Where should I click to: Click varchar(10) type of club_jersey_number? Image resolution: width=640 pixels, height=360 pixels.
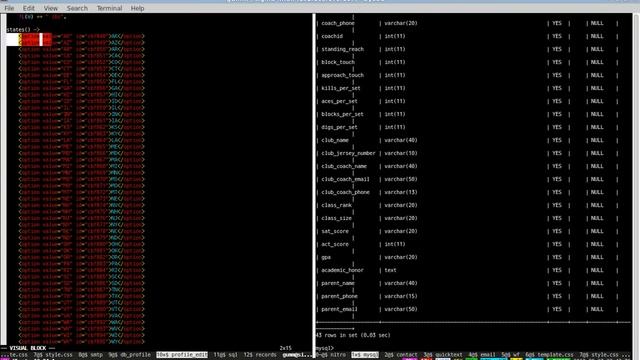tap(401, 153)
